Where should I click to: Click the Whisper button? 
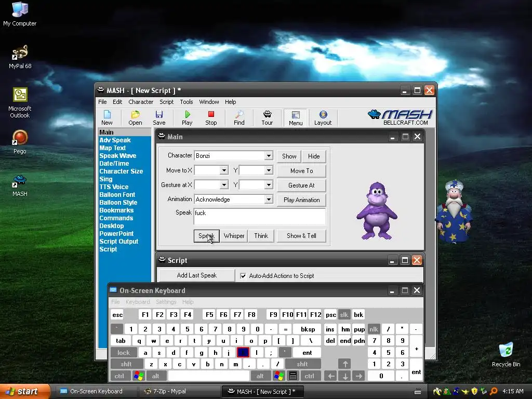click(234, 236)
